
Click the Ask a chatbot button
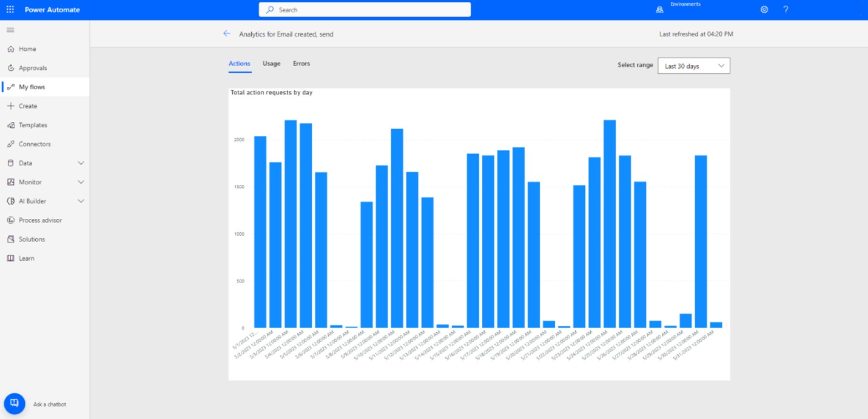pos(14,403)
